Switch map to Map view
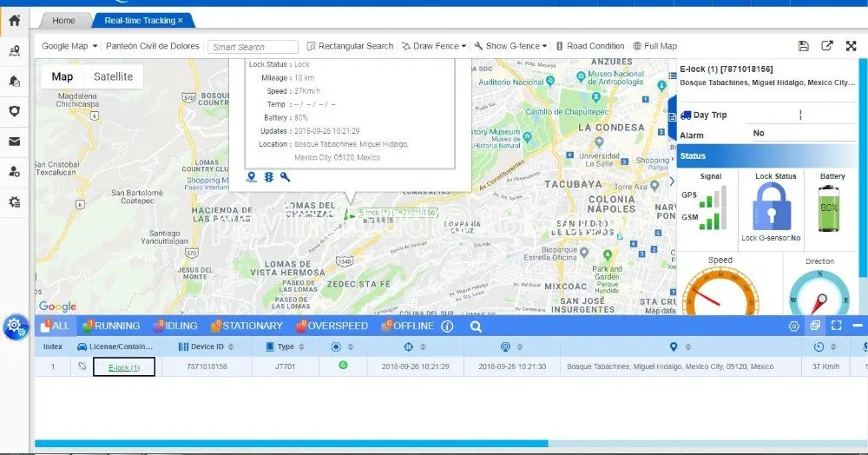 [x=62, y=76]
